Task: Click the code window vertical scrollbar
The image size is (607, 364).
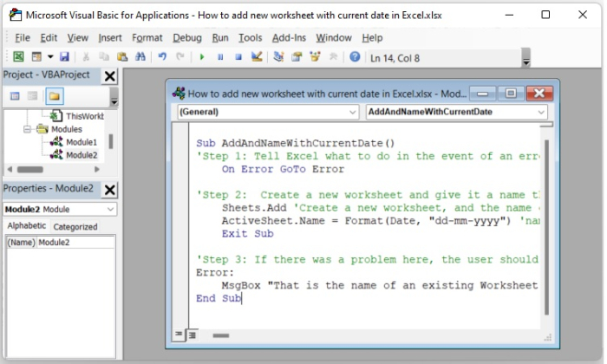Action: (x=546, y=227)
